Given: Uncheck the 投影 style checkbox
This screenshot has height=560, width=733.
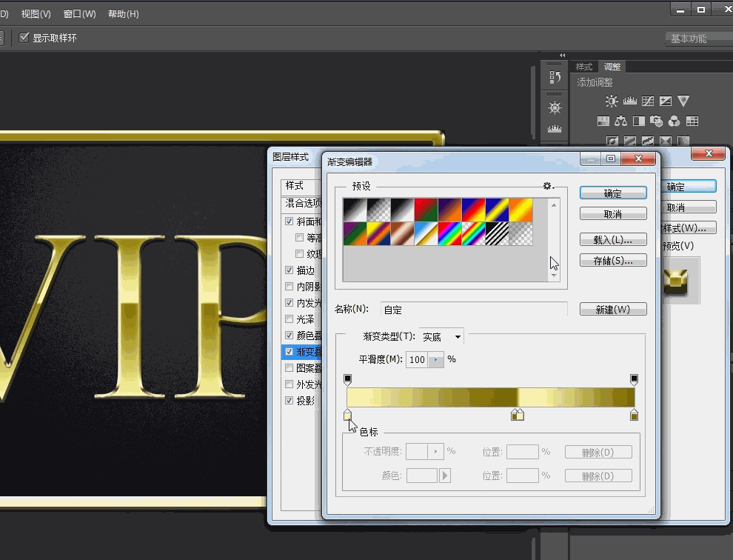Looking at the screenshot, I should [289, 401].
